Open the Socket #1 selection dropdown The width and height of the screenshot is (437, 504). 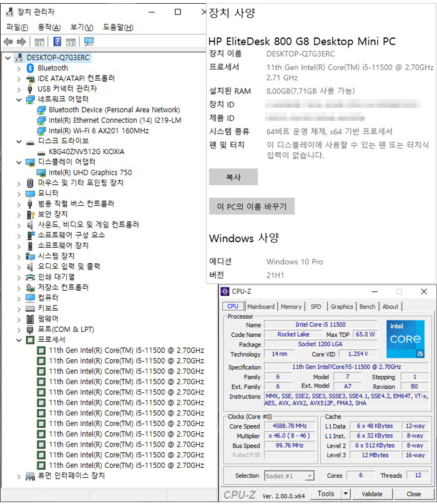pos(310,476)
